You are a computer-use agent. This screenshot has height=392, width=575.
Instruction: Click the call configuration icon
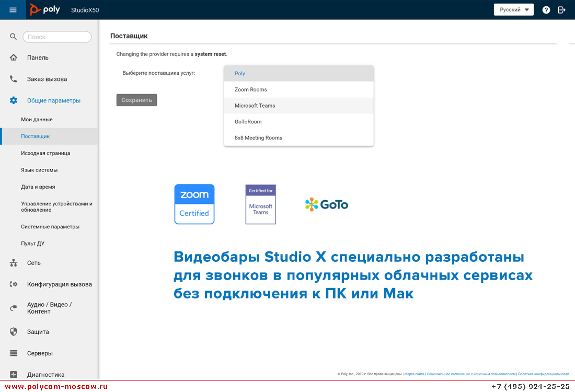coord(14,284)
